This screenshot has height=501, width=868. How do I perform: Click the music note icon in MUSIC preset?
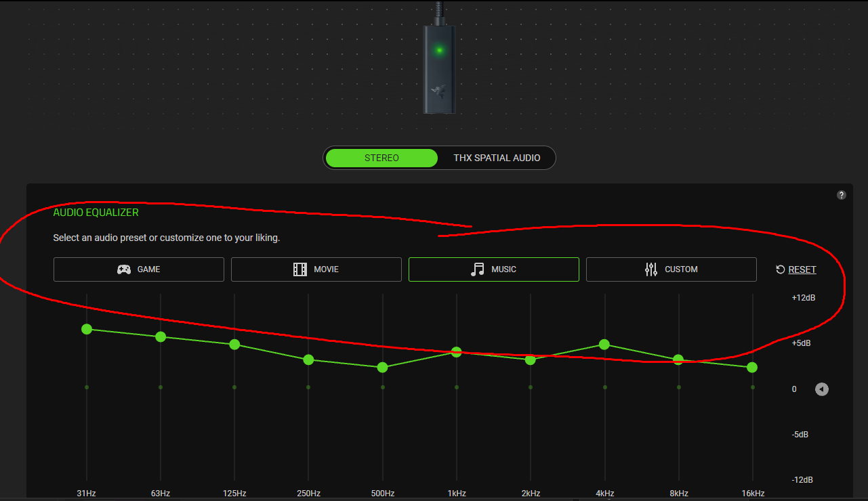(x=478, y=269)
